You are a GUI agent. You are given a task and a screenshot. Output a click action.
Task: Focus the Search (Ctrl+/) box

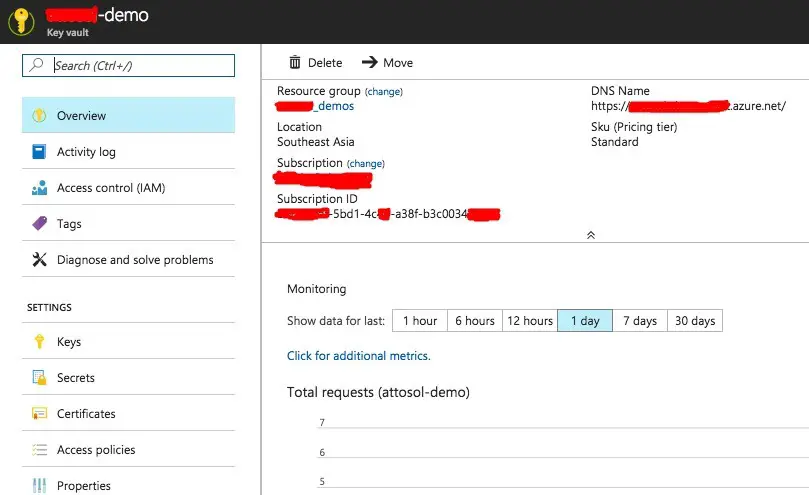point(128,66)
